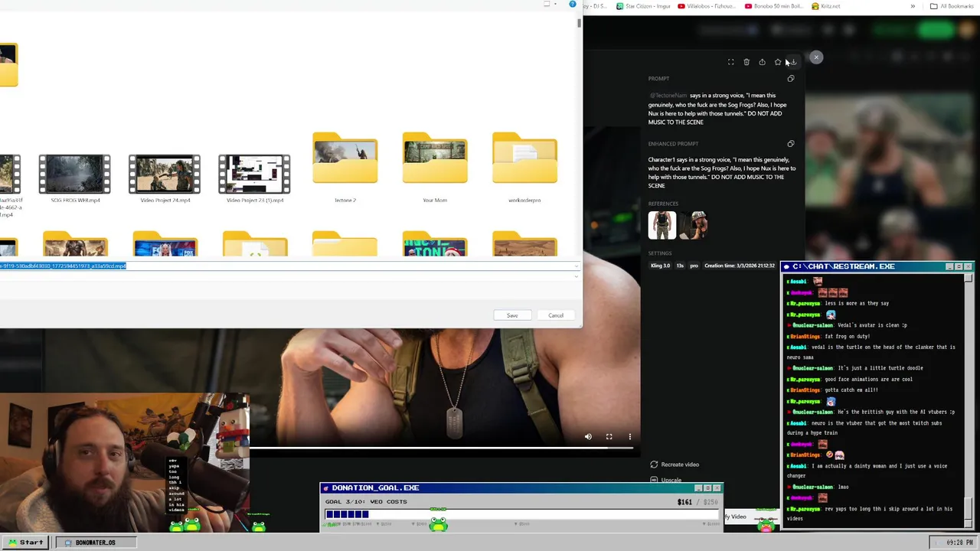The height and width of the screenshot is (551, 980).
Task: Click the DONATION_GOAL.EXE title bar
Action: pyautogui.click(x=521, y=487)
